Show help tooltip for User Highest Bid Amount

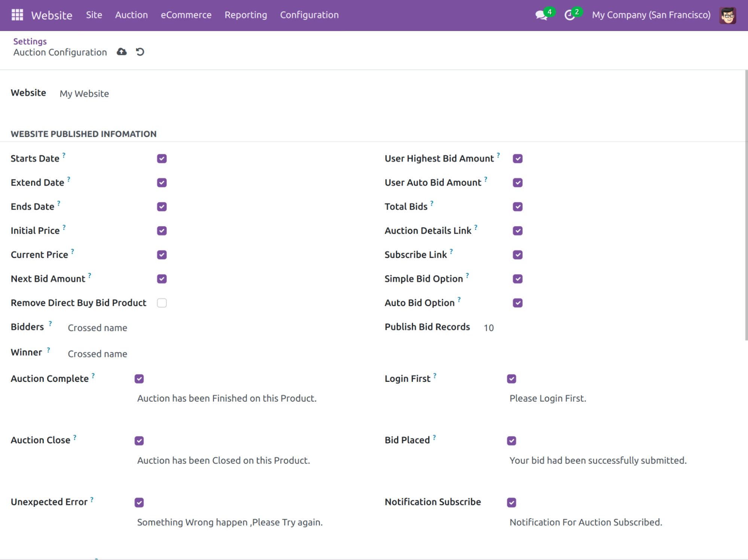click(498, 155)
